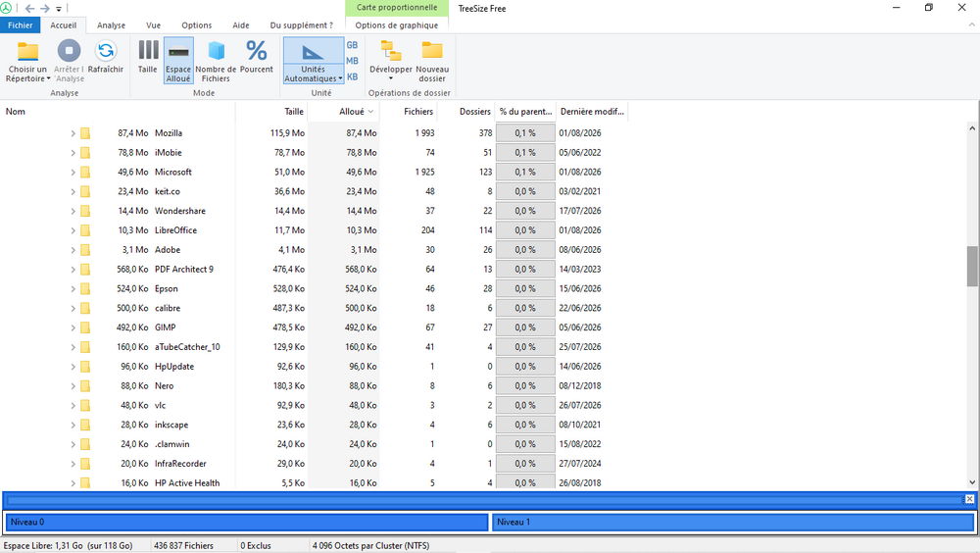
Task: Expand the Mozilla folder
Action: pyautogui.click(x=73, y=133)
